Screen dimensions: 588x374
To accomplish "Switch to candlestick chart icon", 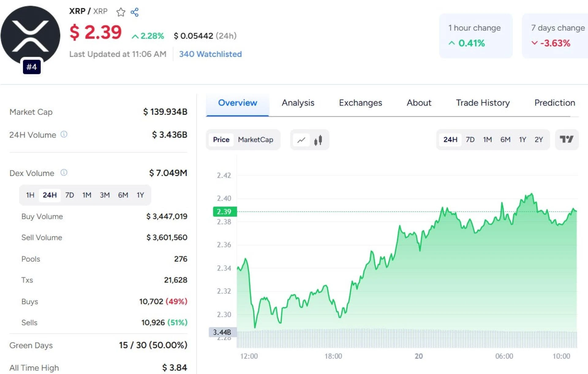I will pyautogui.click(x=318, y=140).
